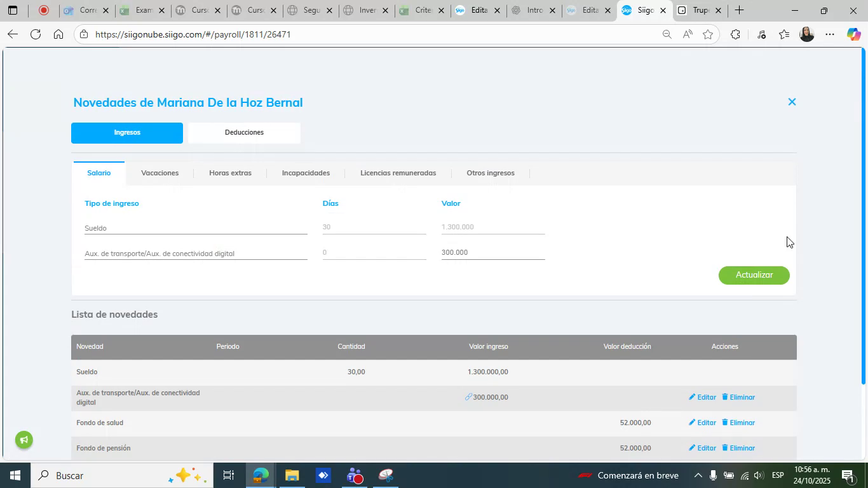Image resolution: width=868 pixels, height=488 pixels.
Task: Click the Sueldo days field showing 30
Action: coord(374,227)
